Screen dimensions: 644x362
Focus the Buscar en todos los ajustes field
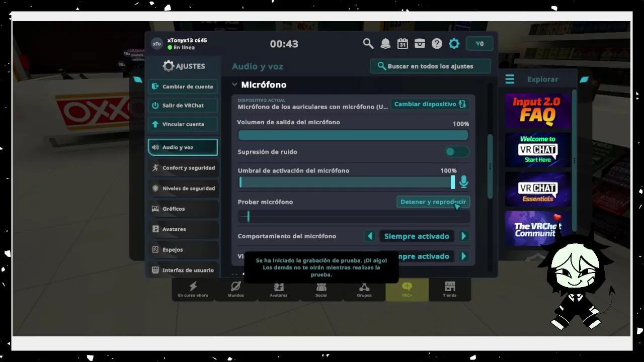tap(430, 66)
